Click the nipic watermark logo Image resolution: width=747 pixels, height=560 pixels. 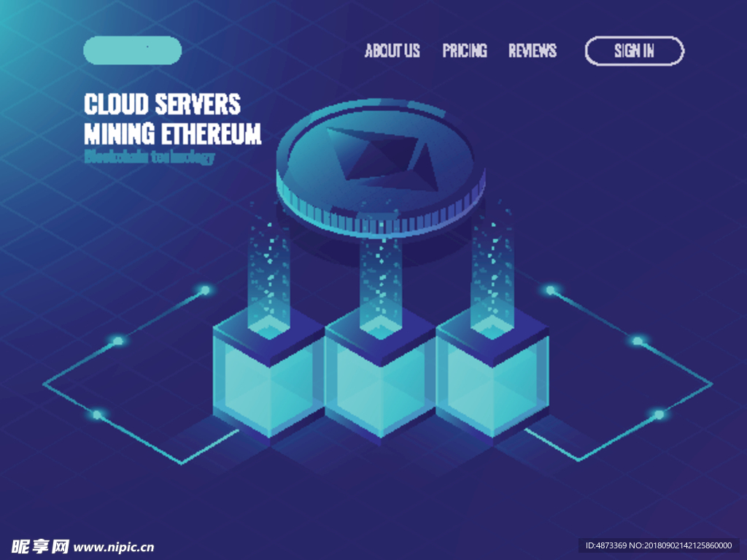tap(41, 546)
